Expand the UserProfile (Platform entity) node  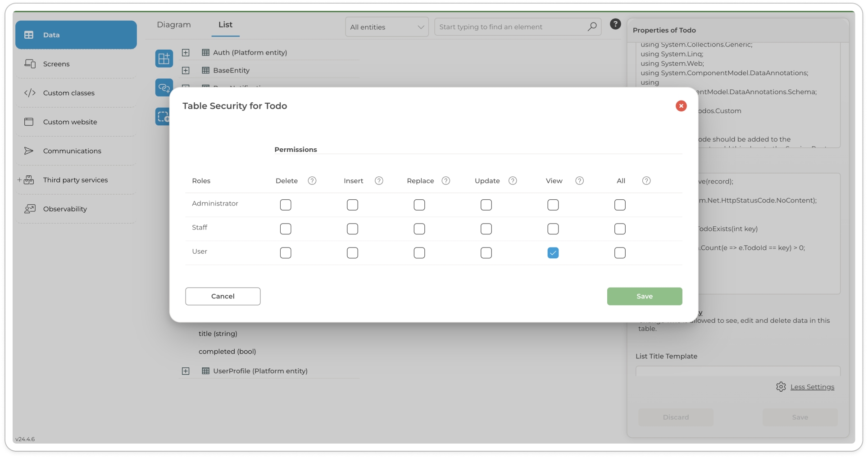click(186, 371)
